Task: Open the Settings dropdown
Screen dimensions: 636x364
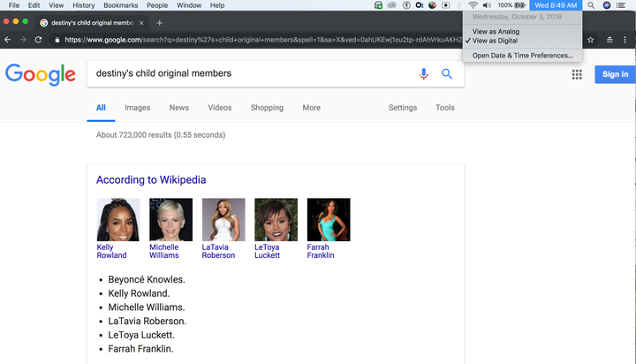Action: (403, 108)
